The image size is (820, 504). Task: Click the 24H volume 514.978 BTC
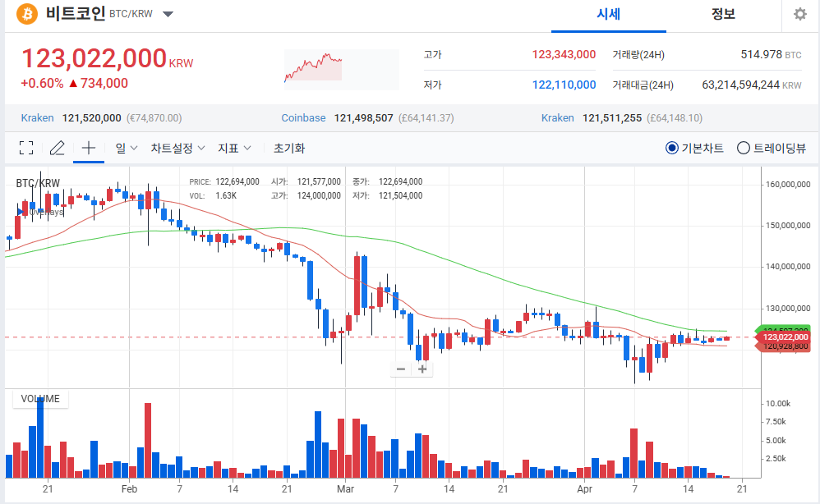coord(771,54)
